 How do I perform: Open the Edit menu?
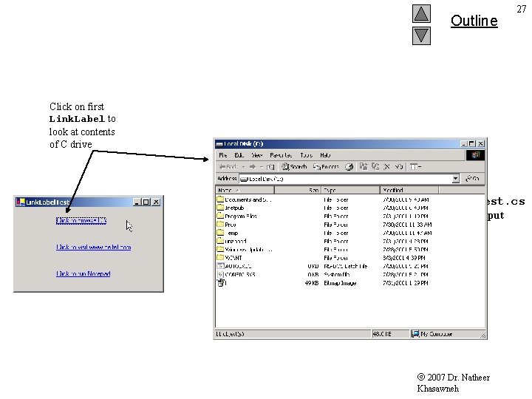(239, 155)
